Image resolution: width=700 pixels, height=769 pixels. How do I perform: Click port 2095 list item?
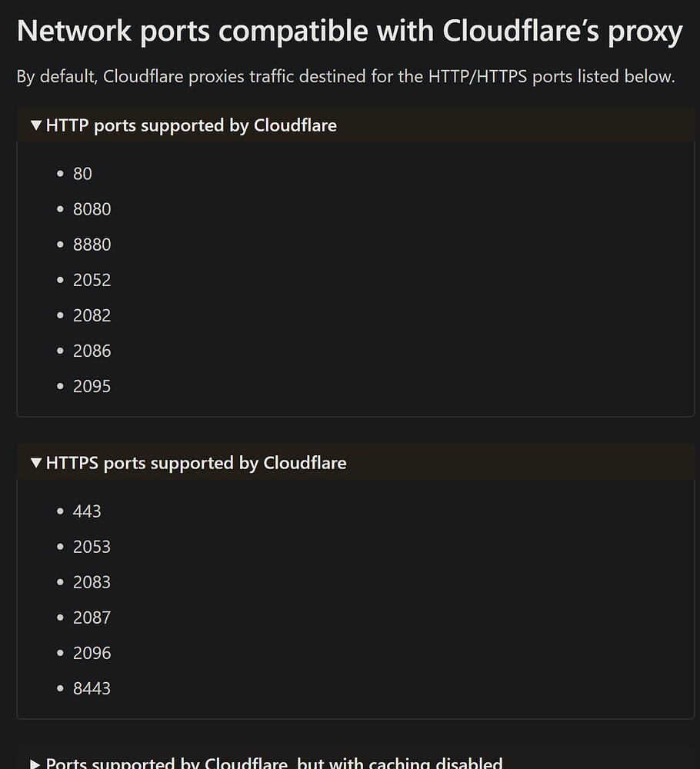point(92,386)
